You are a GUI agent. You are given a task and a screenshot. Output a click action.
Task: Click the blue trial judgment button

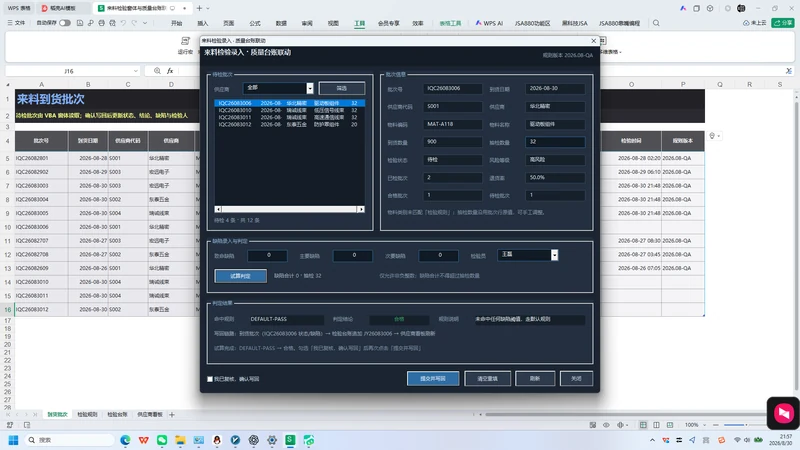[240, 276]
